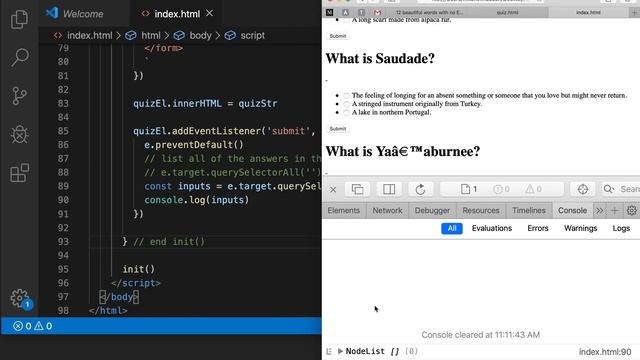Close the Web Inspector panel
The image size is (640, 360).
click(x=333, y=189)
